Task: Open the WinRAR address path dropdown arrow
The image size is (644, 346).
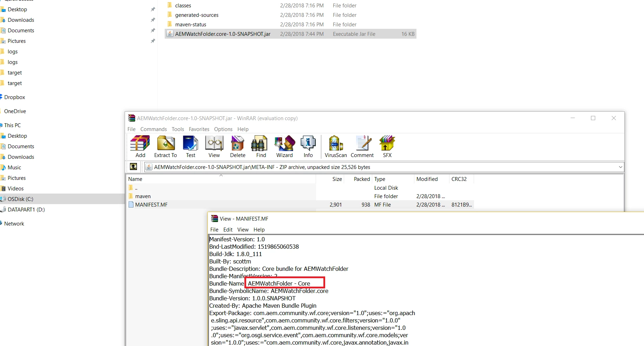Action: 620,167
